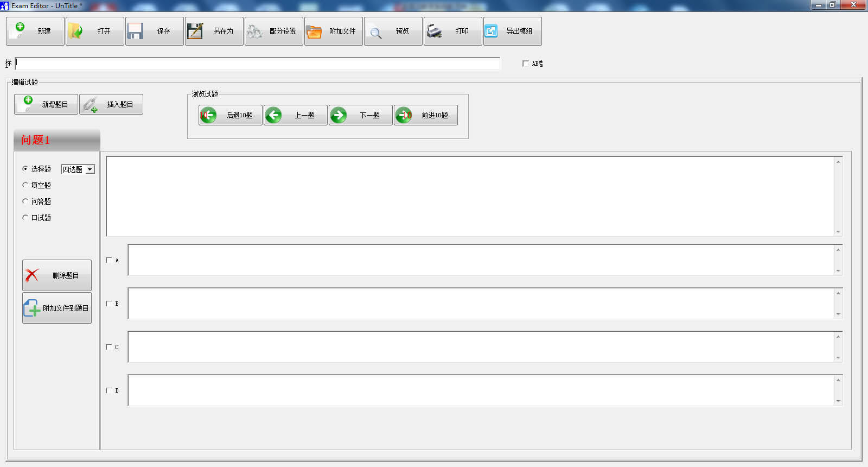Click 另存为 (Save As) icon
This screenshot has height=467, width=868.
tap(195, 31)
